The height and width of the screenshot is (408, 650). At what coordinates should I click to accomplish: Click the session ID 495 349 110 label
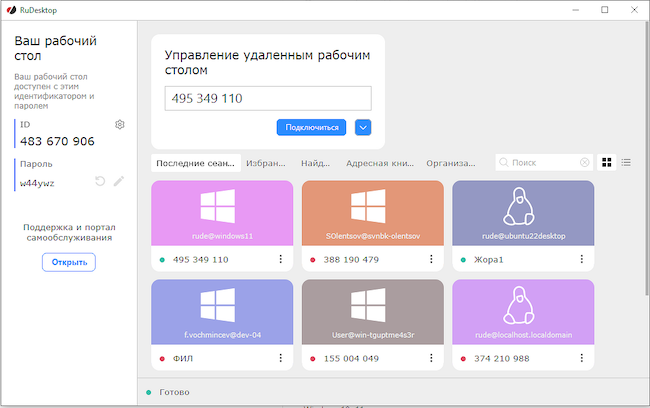coord(201,260)
